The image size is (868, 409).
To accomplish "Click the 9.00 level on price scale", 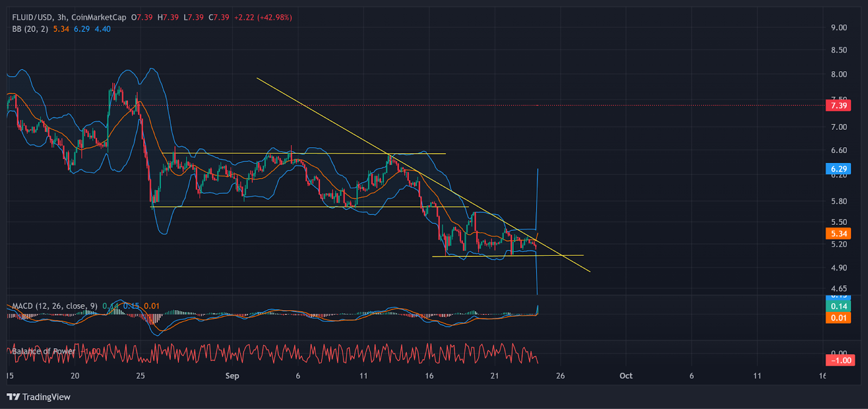I will 838,28.
